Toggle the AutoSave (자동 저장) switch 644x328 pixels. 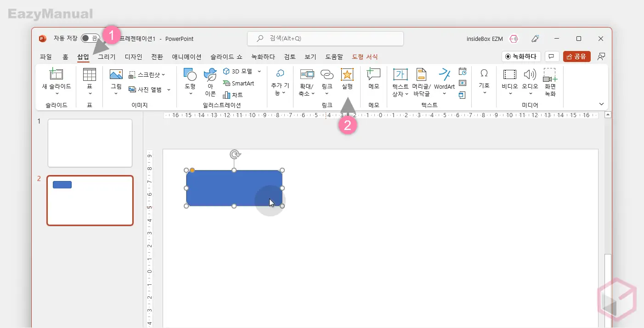click(90, 39)
